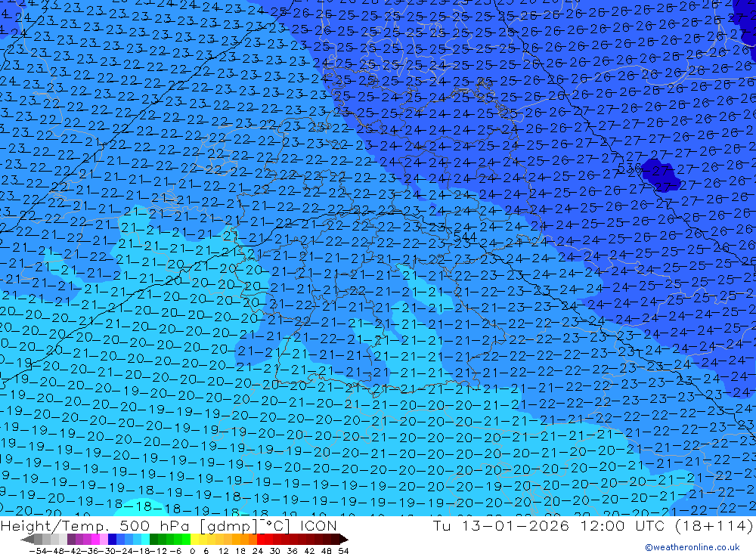Click the left gray arrow of color scale

[27, 540]
